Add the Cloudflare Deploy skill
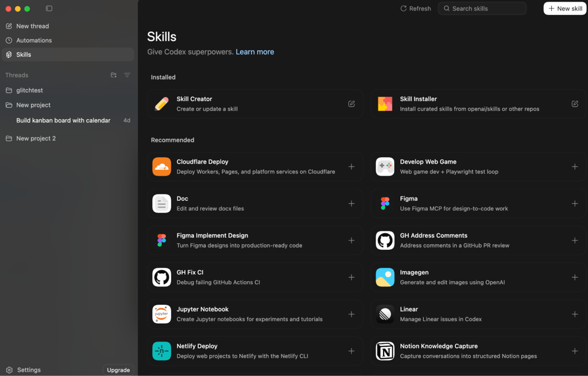The image size is (588, 376). [351, 166]
